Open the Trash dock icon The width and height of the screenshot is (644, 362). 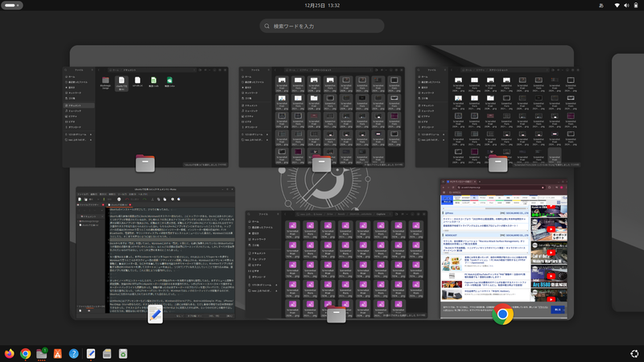123,353
